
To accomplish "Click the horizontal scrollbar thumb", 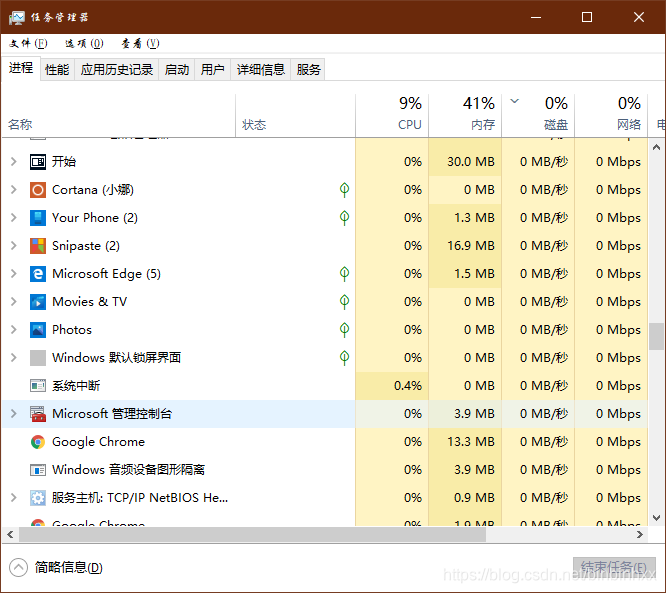I will [252, 535].
